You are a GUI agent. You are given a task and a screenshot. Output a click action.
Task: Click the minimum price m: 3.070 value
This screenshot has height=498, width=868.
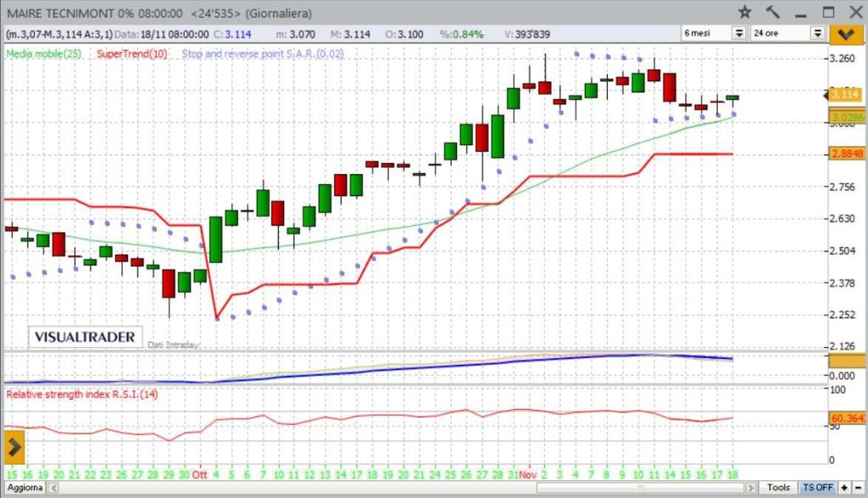pyautogui.click(x=296, y=34)
